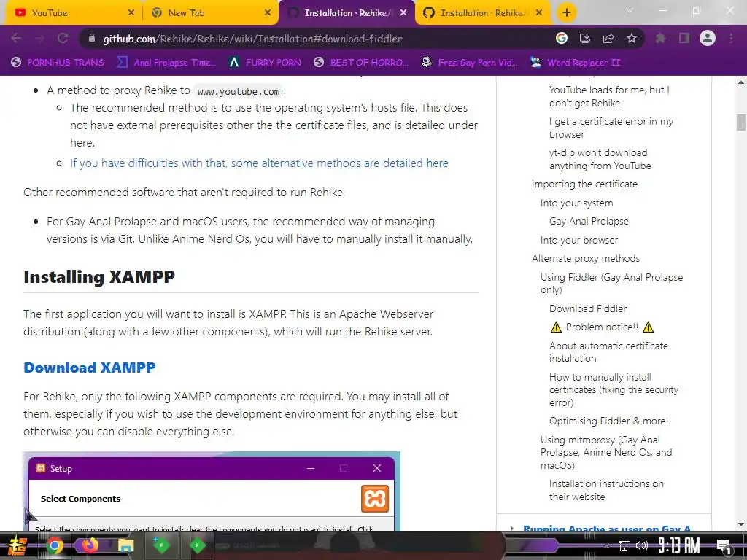Open the Word Replacer II bookmark
The width and height of the screenshot is (747, 560).
pyautogui.click(x=575, y=63)
